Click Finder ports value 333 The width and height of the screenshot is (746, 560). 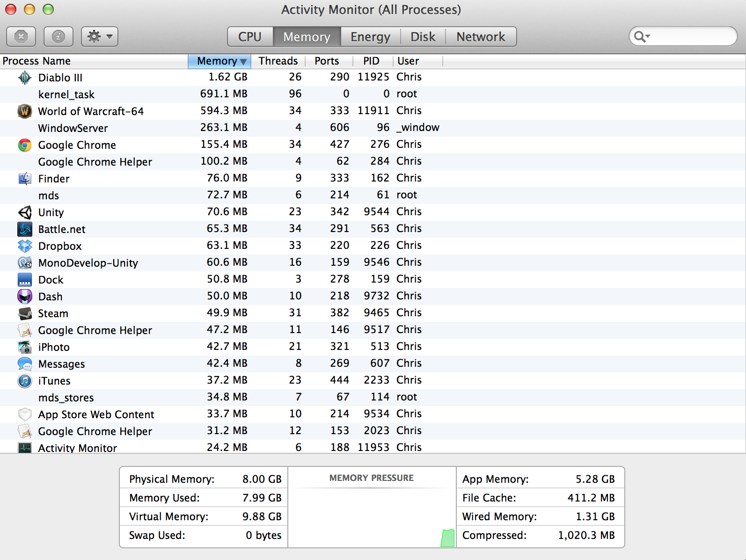point(340,178)
